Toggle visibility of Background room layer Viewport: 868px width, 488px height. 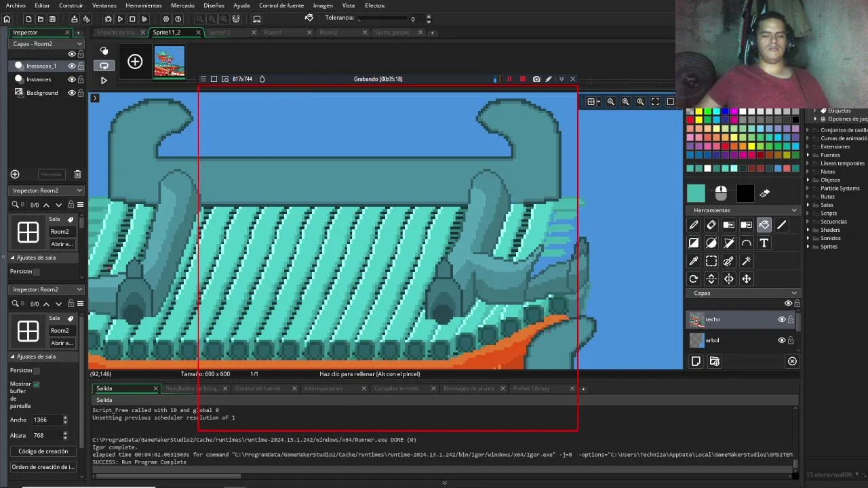(71, 93)
